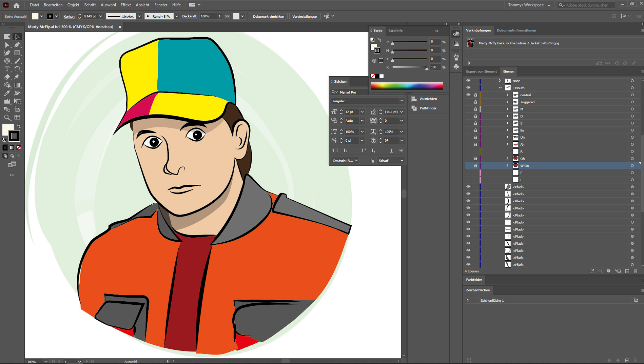The image size is (644, 364).
Task: Select the Rectangle shape tool
Action: coord(17,53)
